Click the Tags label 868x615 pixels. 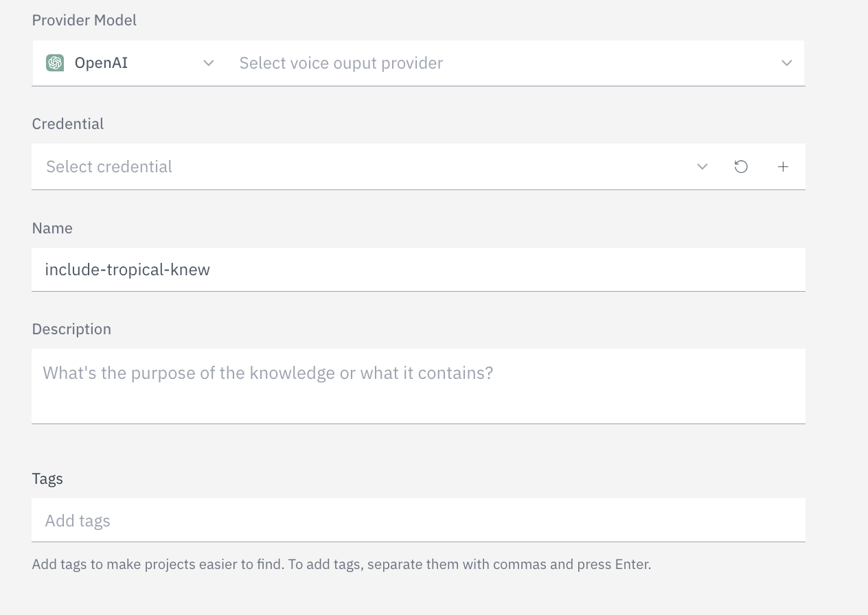(x=47, y=478)
